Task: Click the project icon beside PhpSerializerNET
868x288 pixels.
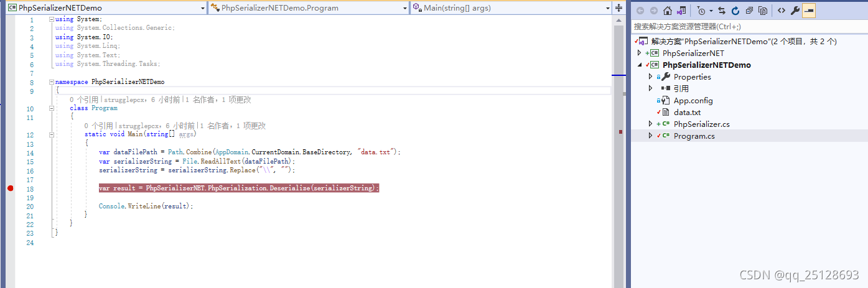Action: click(655, 53)
